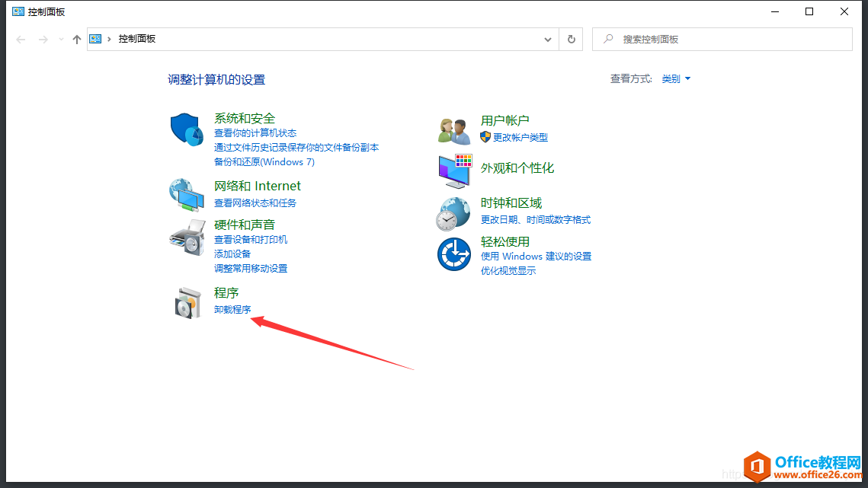Open 系统和安全 category

244,119
